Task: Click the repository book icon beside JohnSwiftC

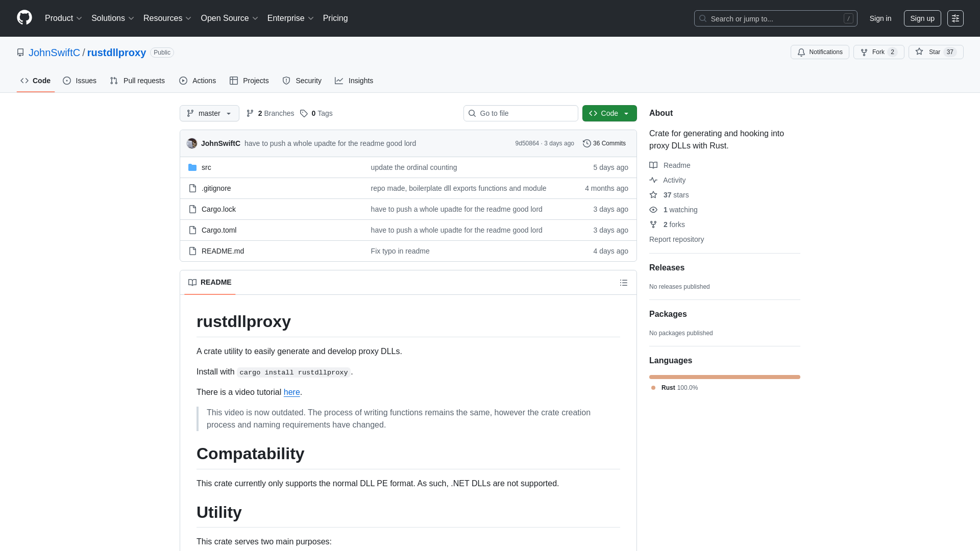Action: pos(20,53)
